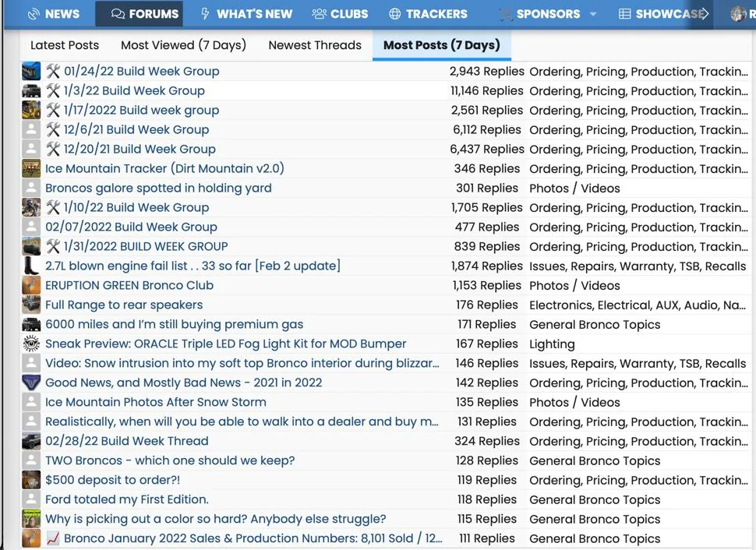Open avatar beside 1/3/22 Build Week Group
The width and height of the screenshot is (756, 550).
click(31, 90)
